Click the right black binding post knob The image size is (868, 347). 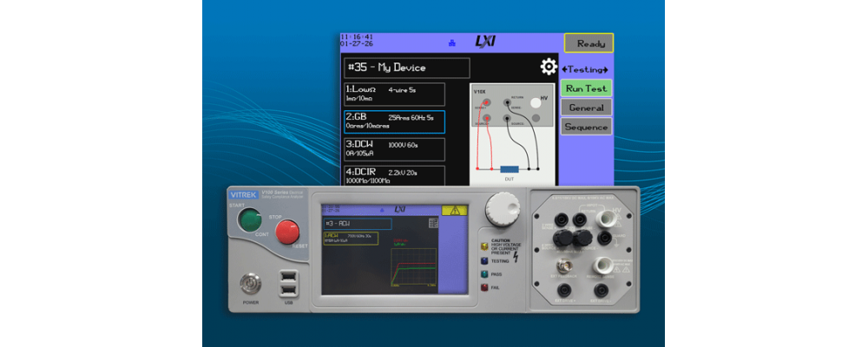[582, 239]
